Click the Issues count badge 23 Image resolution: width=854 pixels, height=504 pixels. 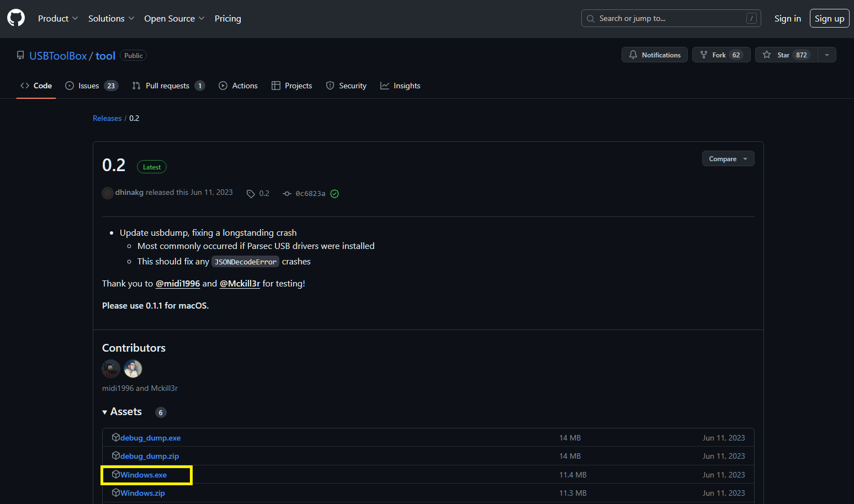(111, 86)
